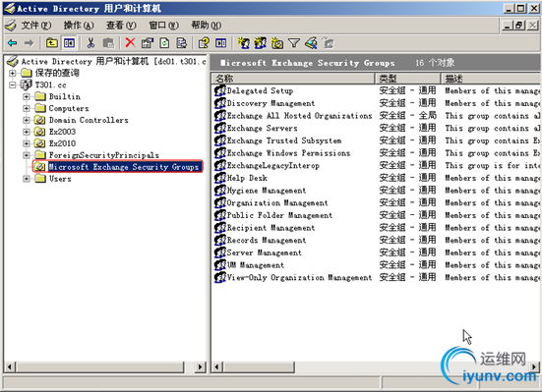Expand the Users folder
This screenshot has height=392, width=542.
[x=27, y=179]
